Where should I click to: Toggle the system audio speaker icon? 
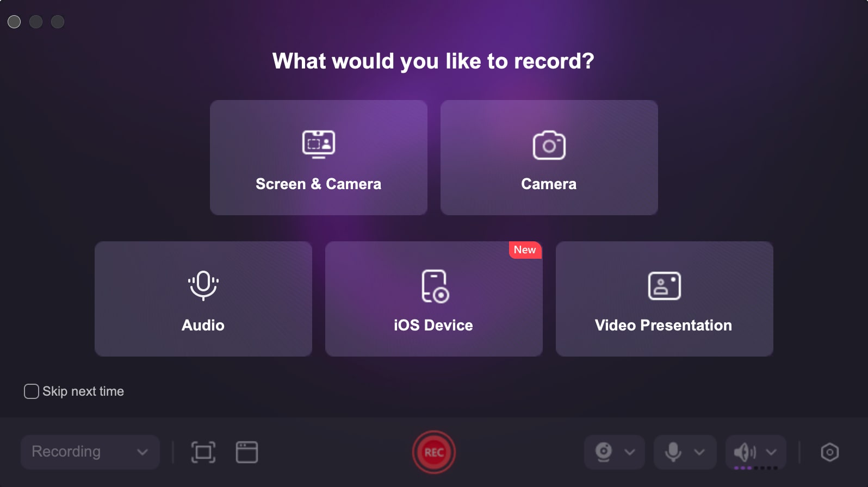click(x=745, y=452)
